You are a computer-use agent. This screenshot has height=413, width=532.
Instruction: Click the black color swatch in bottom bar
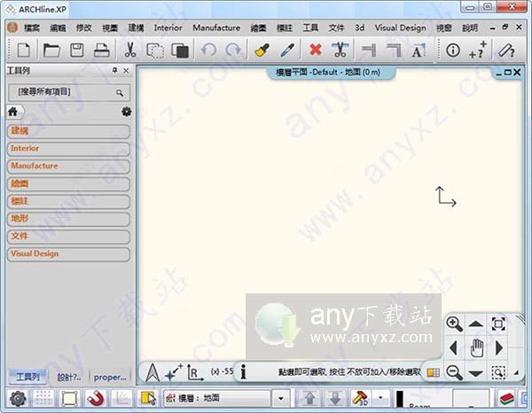pos(400,399)
